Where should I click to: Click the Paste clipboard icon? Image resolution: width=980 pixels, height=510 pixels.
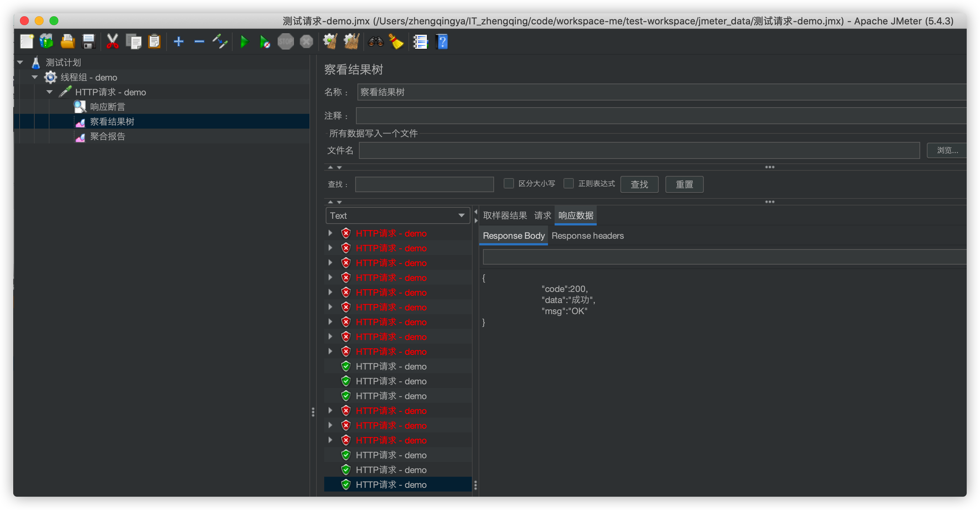click(154, 41)
